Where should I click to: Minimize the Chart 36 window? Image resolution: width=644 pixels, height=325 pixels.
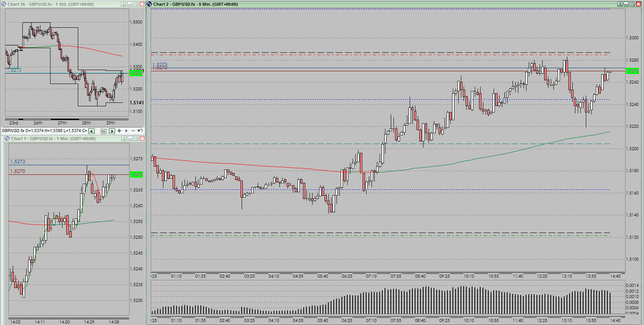coord(130,4)
